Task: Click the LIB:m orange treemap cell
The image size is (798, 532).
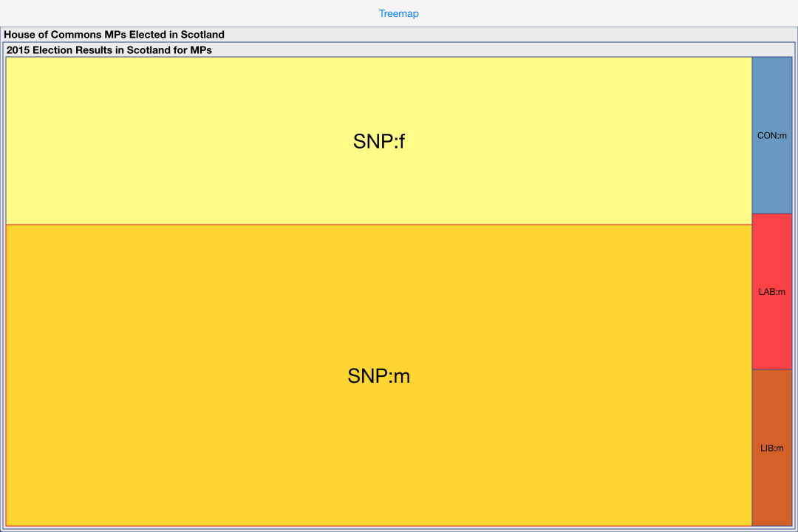Action: [772, 448]
